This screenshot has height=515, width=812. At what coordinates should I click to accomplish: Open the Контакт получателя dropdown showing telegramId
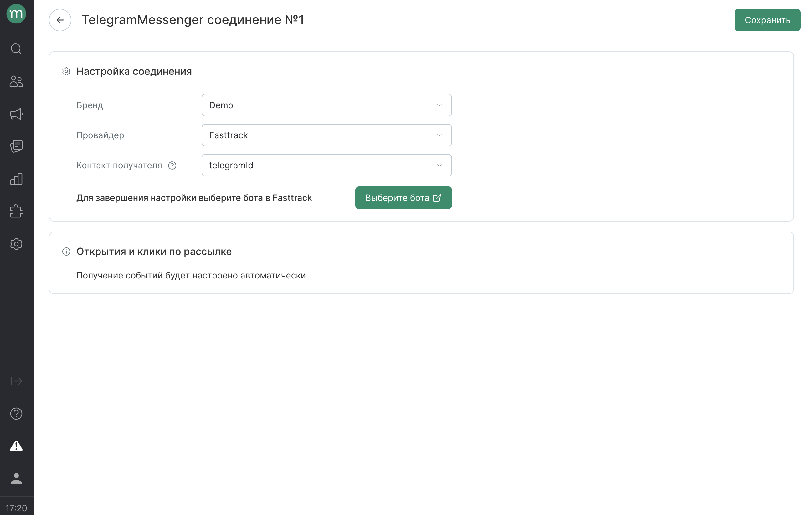tap(326, 165)
